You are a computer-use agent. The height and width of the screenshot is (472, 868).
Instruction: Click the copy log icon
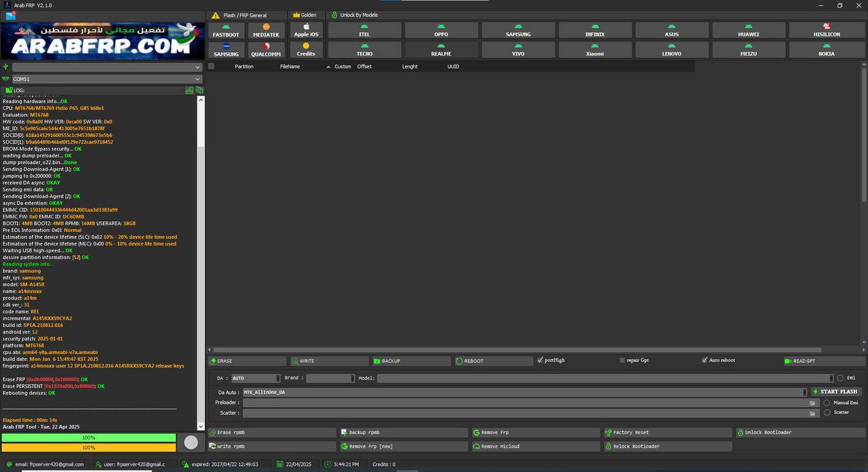click(199, 90)
